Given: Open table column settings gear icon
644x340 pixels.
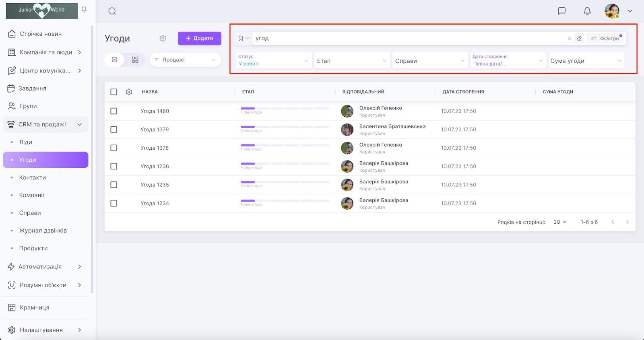Looking at the screenshot, I should click(x=129, y=92).
